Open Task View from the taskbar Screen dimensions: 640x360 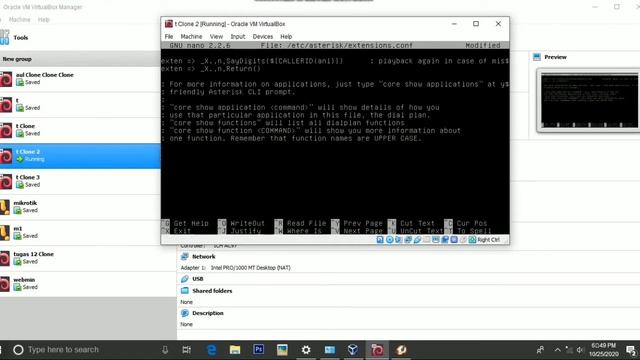[x=187, y=350]
